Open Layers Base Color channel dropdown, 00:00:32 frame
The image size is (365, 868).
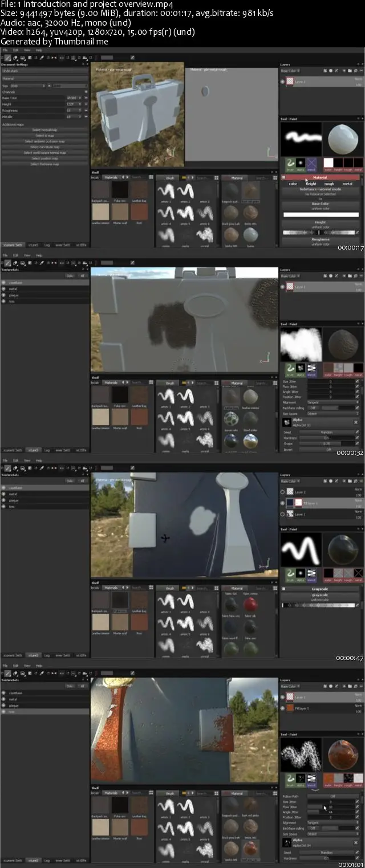[290, 276]
